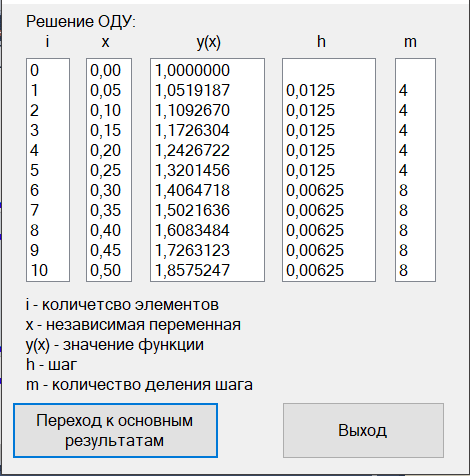Select row 10 in the i list
470x476 pixels.
click(39, 270)
